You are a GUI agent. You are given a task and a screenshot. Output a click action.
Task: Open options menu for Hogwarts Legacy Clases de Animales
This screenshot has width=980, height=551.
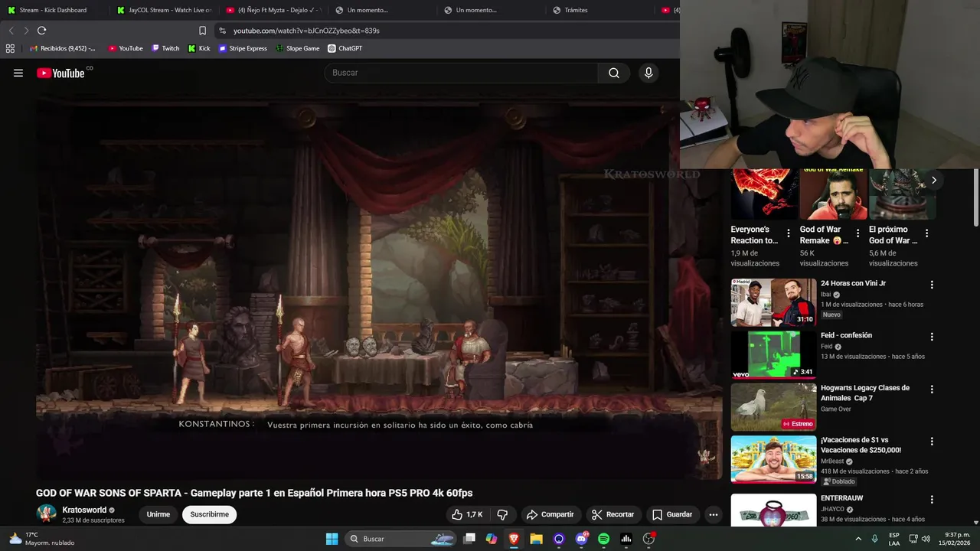[932, 390]
